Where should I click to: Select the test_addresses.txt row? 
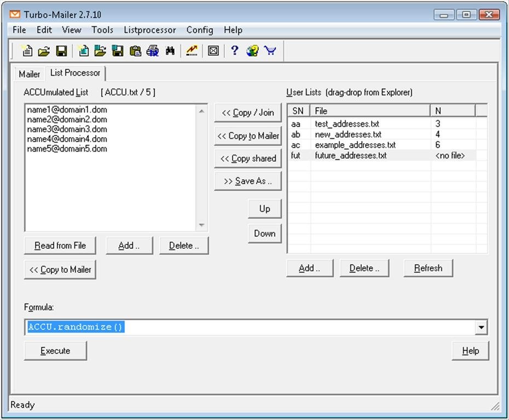(387, 124)
